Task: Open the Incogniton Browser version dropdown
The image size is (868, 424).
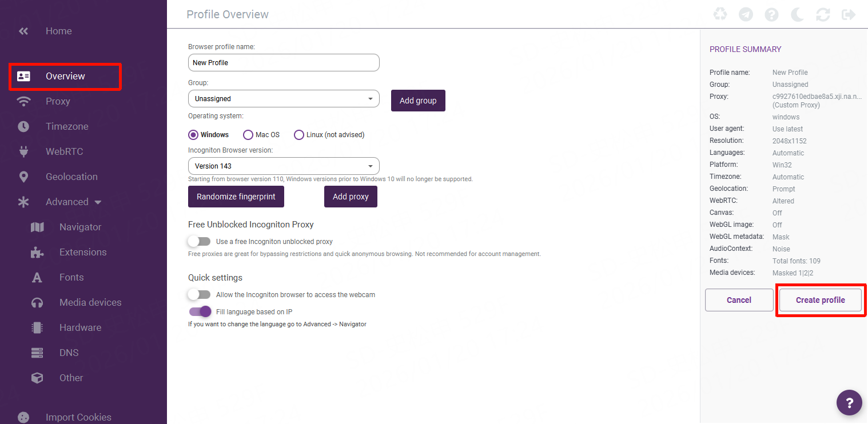Action: click(284, 166)
